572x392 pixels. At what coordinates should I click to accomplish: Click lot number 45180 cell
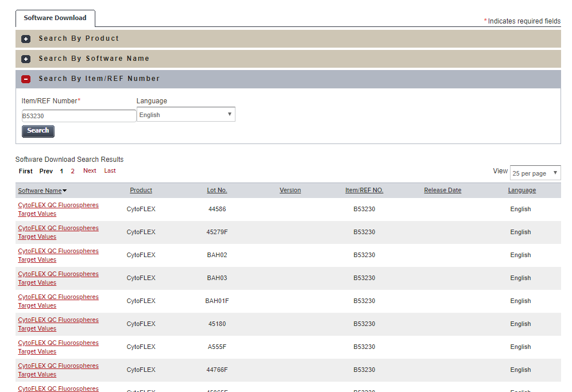217,324
